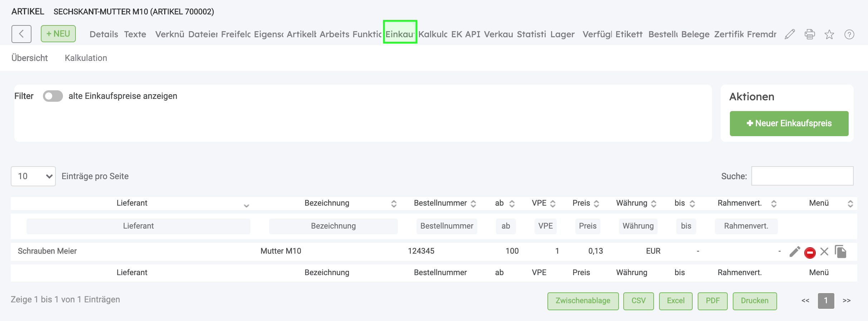
Task: Open the entries per page dropdown
Action: point(33,176)
